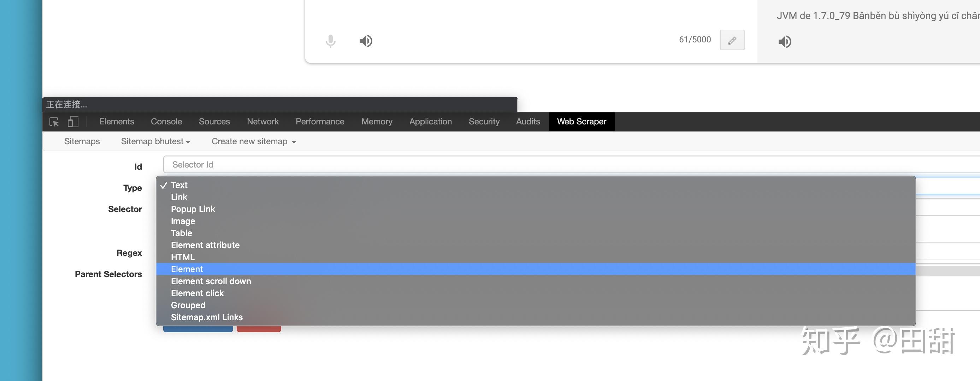Toggle the device toolbar icon
This screenshot has width=980, height=381.
tap(73, 122)
